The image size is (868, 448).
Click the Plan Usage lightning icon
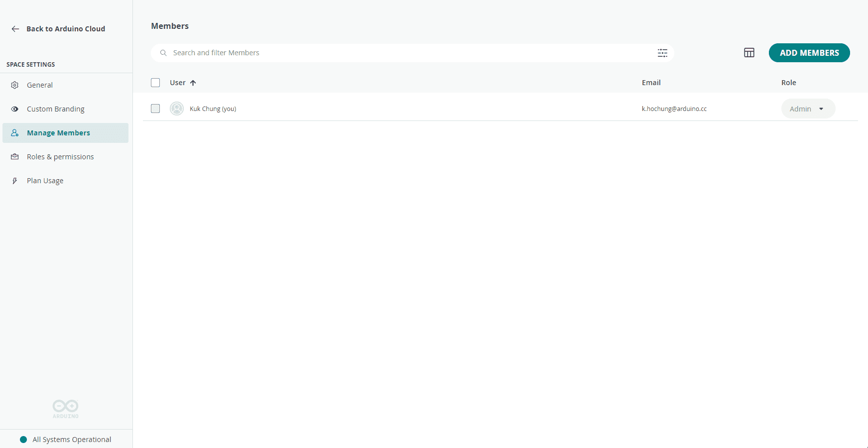15,181
